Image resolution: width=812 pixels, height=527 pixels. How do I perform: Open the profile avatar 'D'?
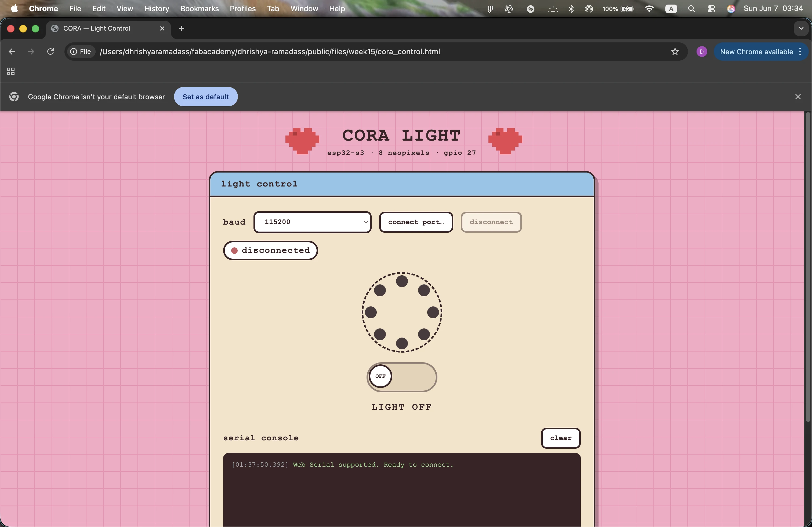click(701, 52)
